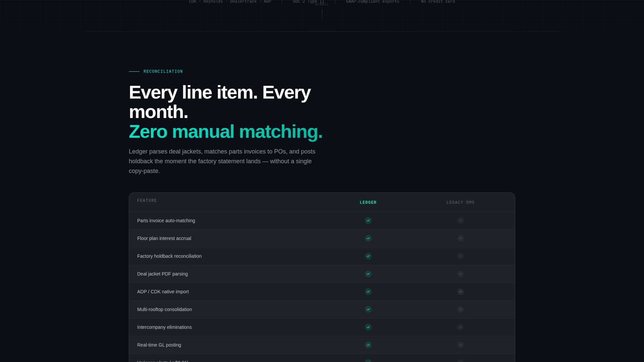
Task: Click Ledger checkmark for Multi-rooftop consolidation
Action: [x=368, y=309]
